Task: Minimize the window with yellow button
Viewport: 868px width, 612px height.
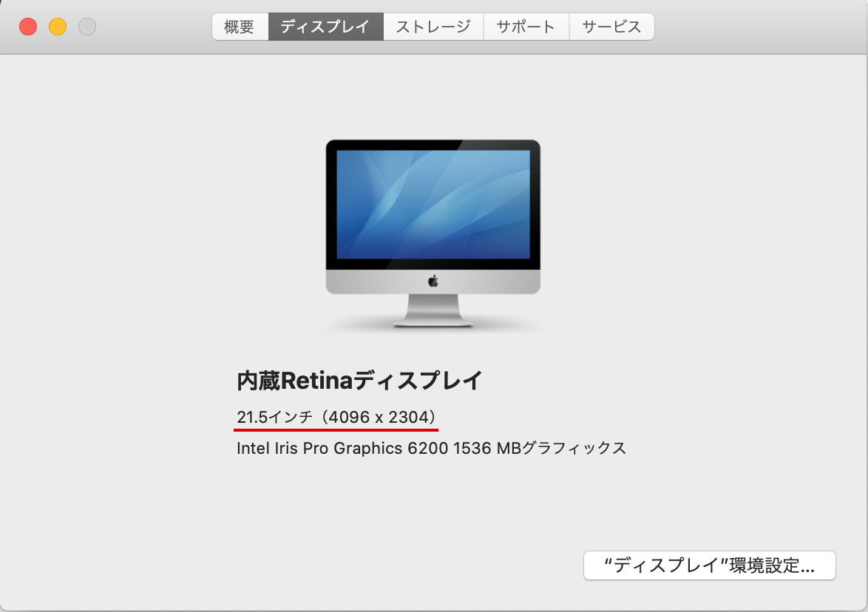Action: 58,27
